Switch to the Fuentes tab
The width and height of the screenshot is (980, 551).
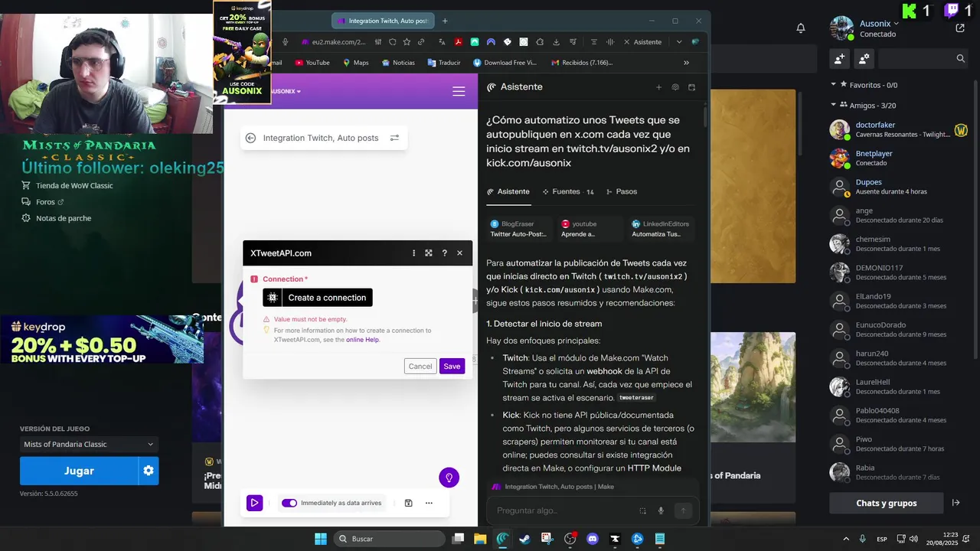point(567,191)
